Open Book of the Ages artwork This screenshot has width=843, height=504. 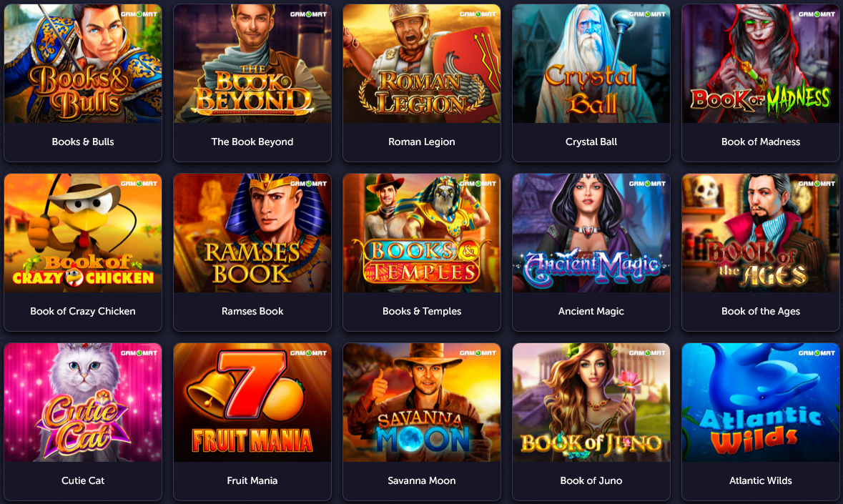760,232
